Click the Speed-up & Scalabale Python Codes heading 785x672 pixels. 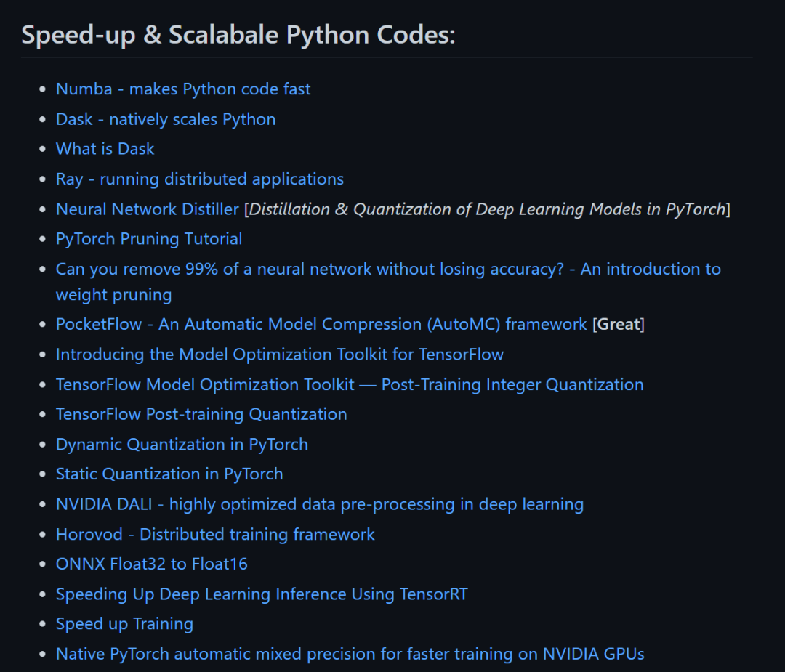point(238,35)
